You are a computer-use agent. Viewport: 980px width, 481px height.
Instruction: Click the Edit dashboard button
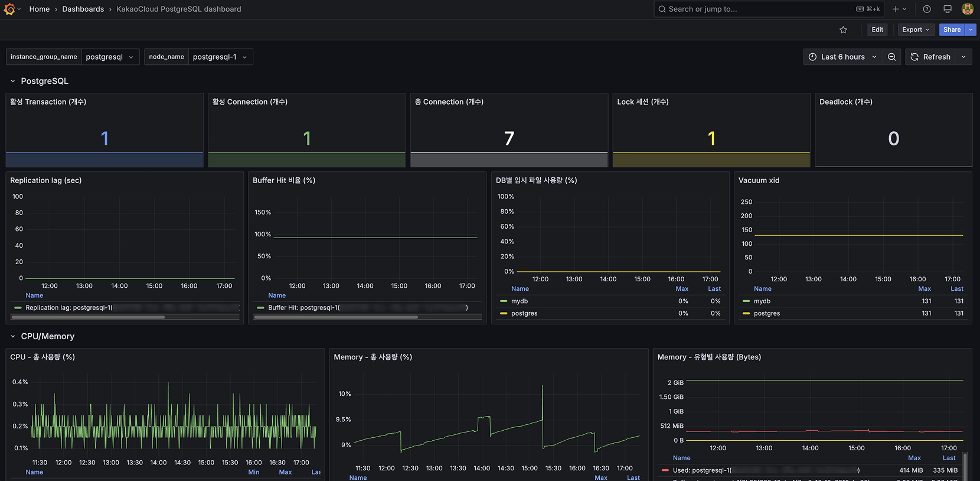coord(877,30)
